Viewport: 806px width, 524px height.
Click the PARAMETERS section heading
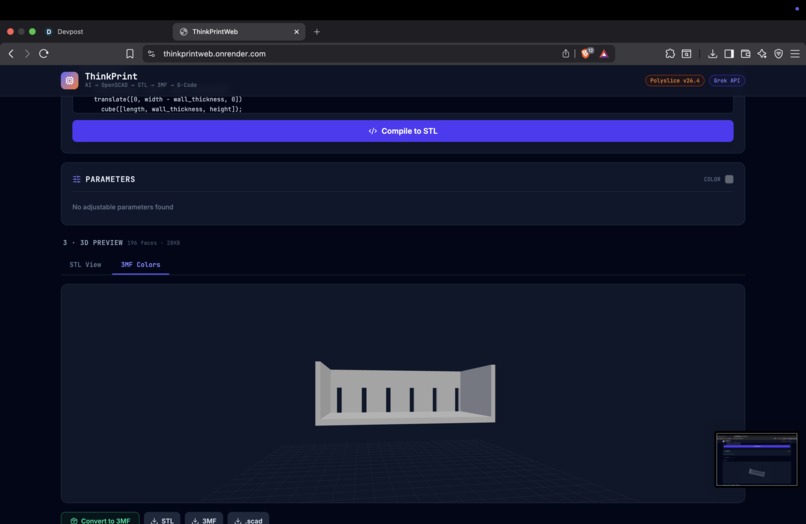point(110,179)
